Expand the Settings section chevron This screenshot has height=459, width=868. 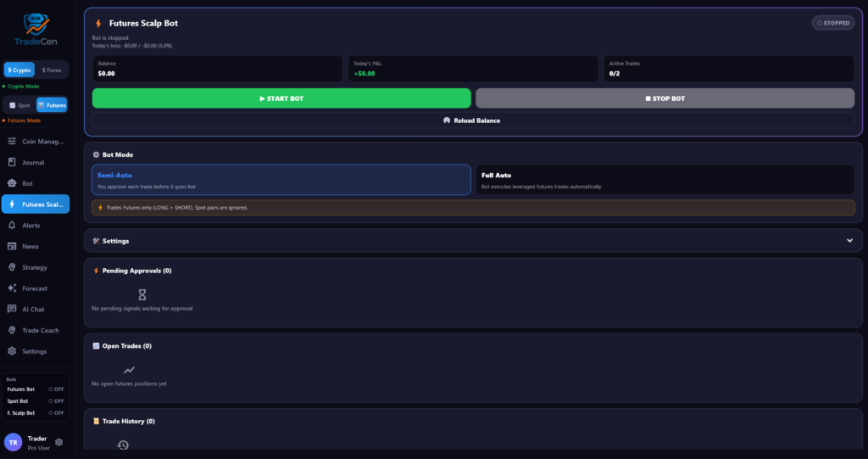[849, 241]
